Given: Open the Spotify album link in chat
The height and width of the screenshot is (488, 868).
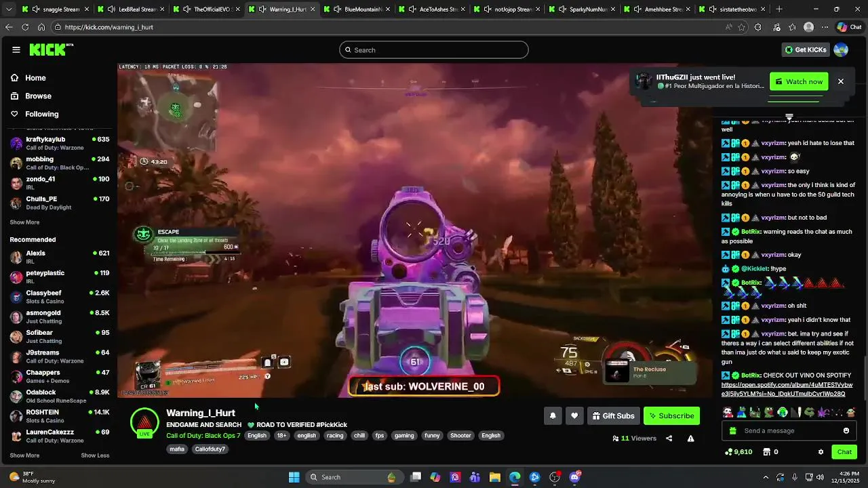Looking at the screenshot, I should point(787,389).
